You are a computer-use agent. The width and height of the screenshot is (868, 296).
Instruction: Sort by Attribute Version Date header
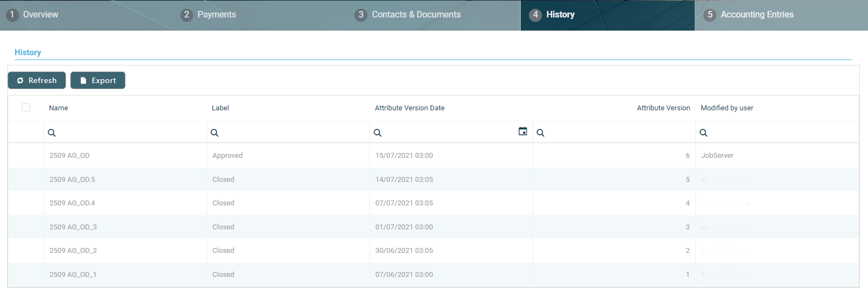coord(409,108)
